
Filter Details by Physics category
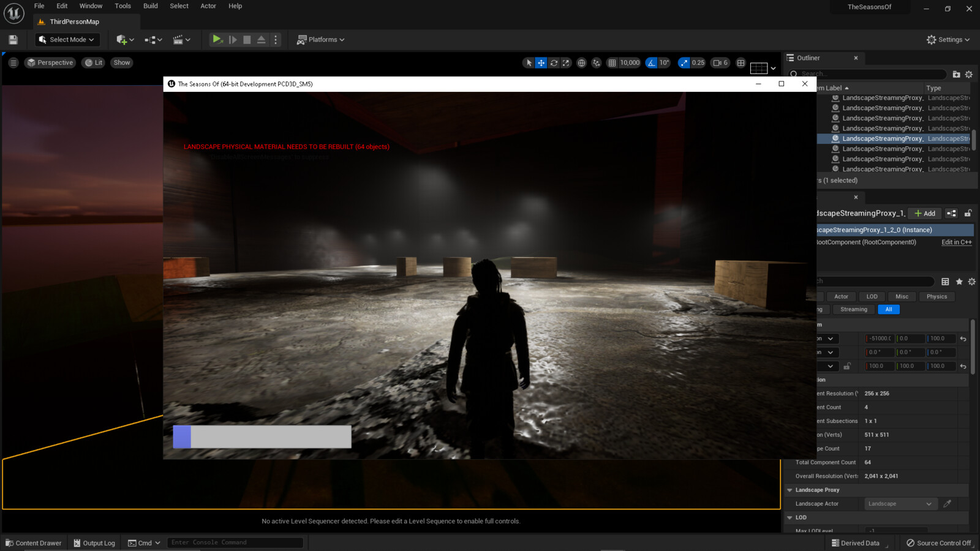937,296
